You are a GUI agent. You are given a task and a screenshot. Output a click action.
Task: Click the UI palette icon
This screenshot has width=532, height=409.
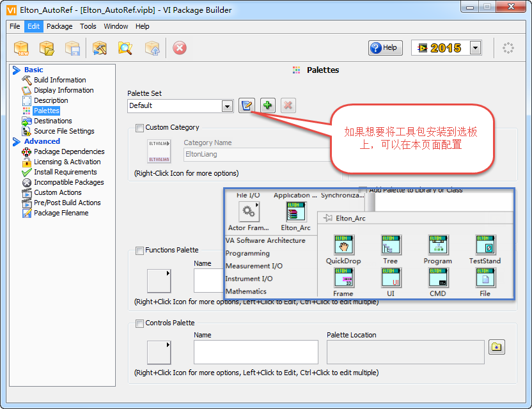pyautogui.click(x=391, y=277)
